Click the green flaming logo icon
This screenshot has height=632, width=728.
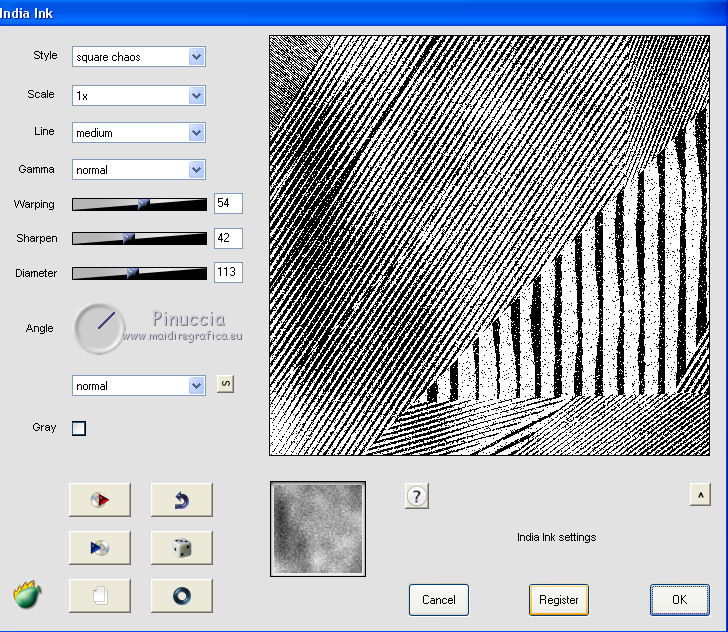[27, 595]
